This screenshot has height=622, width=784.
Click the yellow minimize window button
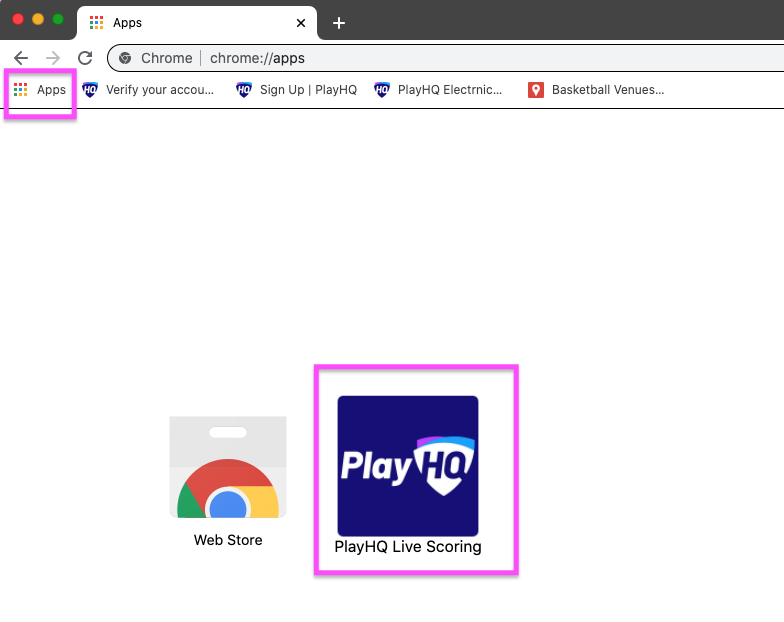click(x=38, y=19)
